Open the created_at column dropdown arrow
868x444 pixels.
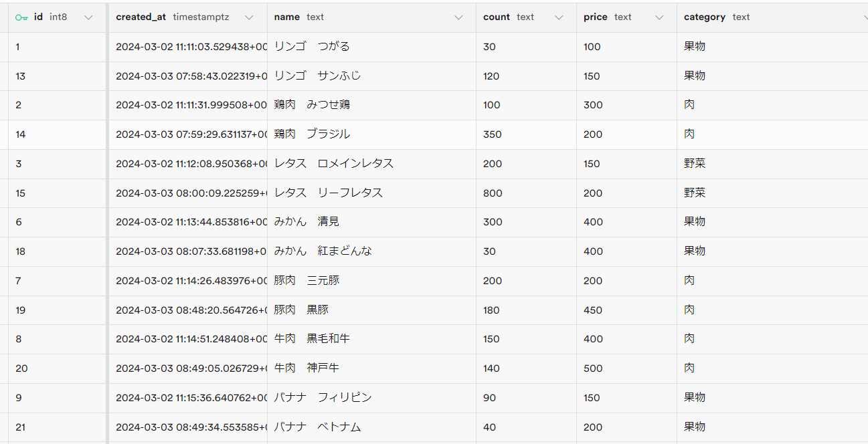coord(249,17)
